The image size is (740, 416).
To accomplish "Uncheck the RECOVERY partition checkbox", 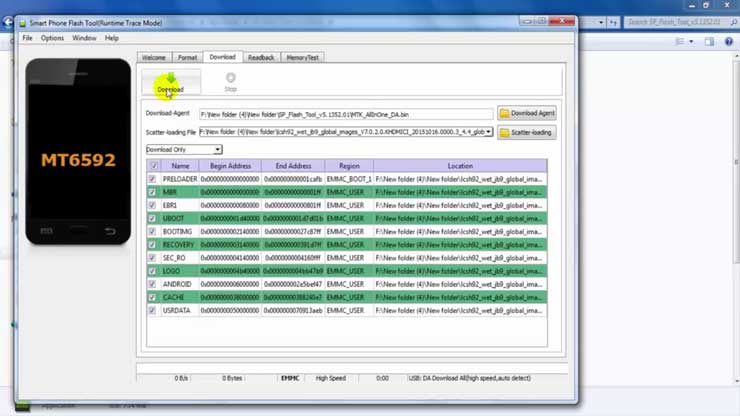I will (152, 245).
